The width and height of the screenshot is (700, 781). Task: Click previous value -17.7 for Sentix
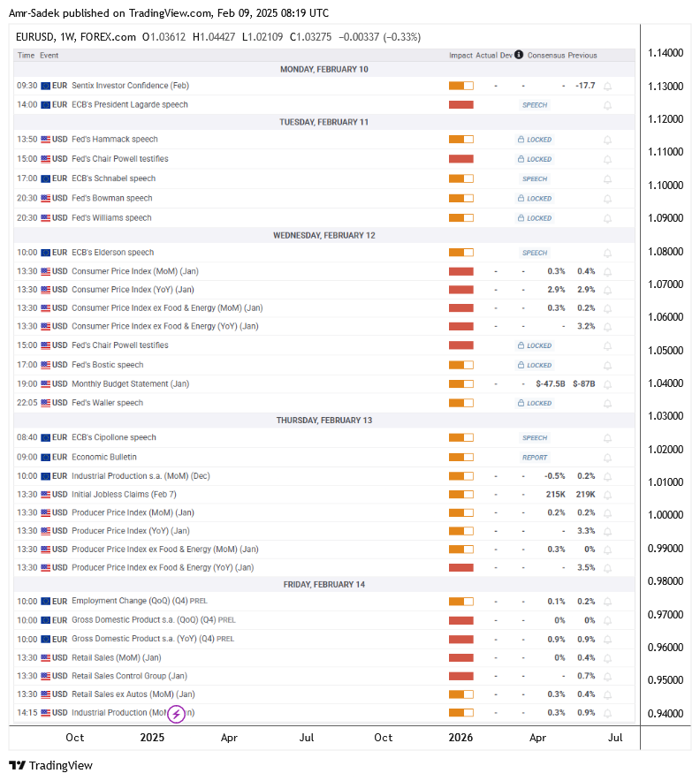coord(585,86)
